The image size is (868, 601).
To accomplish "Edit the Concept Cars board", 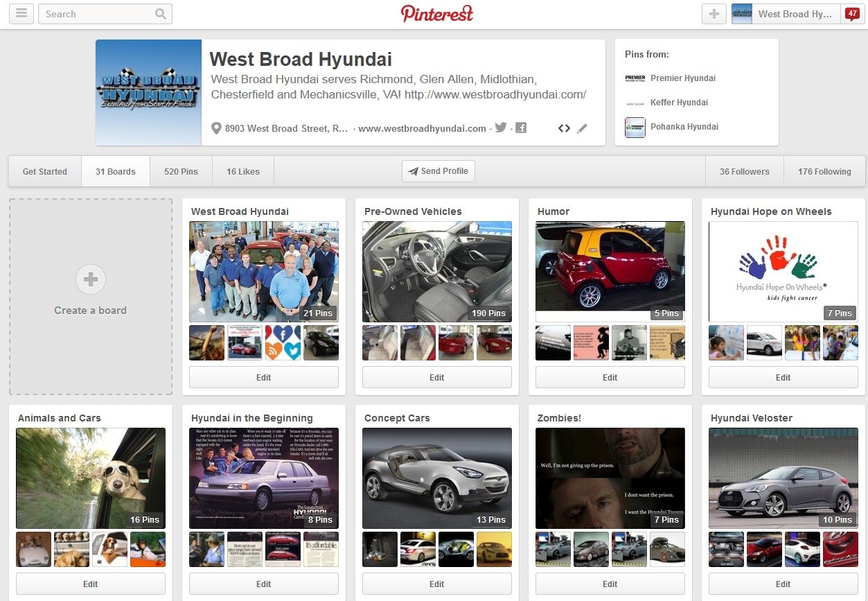I will tap(437, 584).
